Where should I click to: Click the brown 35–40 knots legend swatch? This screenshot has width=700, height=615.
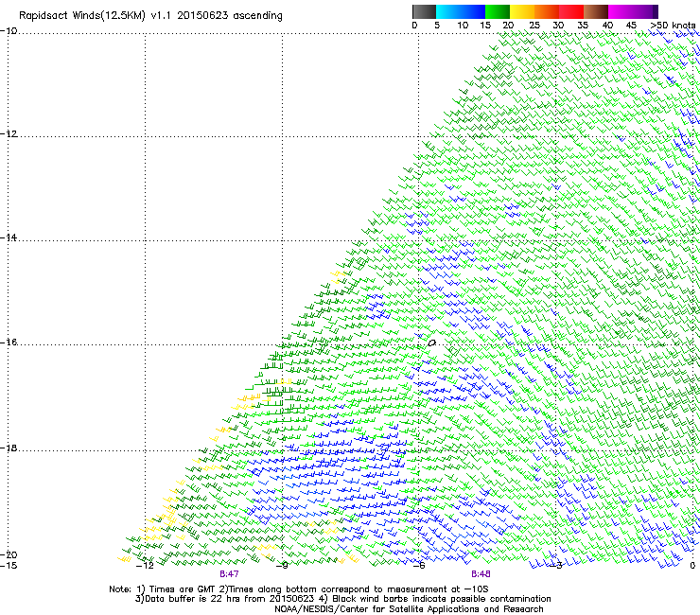point(596,11)
